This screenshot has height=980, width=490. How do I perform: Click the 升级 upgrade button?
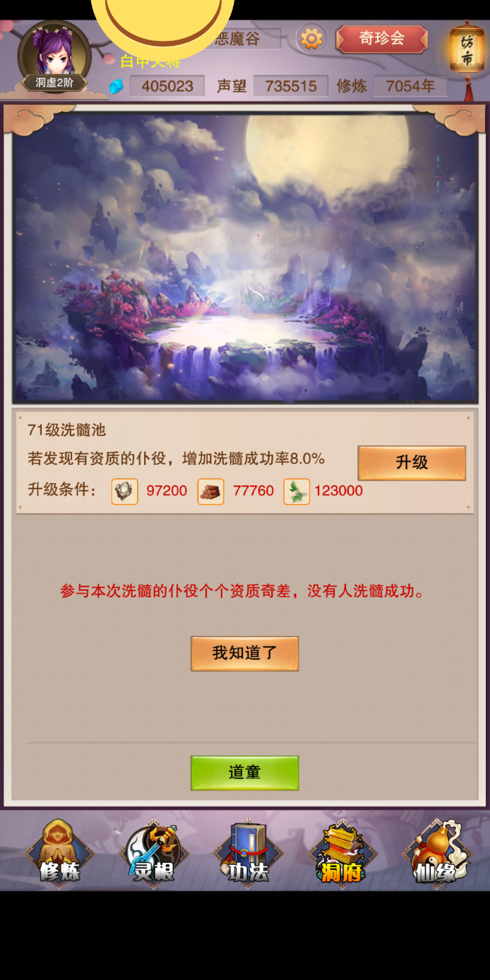click(412, 463)
